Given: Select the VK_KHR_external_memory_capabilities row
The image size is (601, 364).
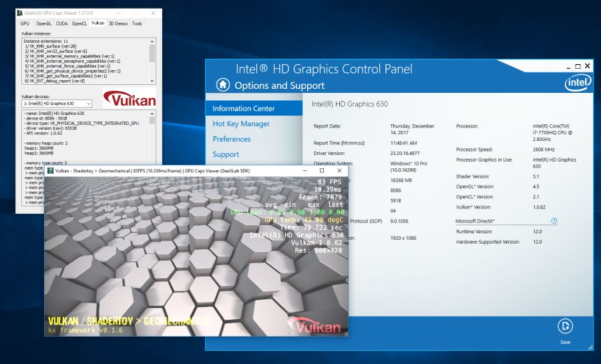Looking at the screenshot, I should (69, 56).
